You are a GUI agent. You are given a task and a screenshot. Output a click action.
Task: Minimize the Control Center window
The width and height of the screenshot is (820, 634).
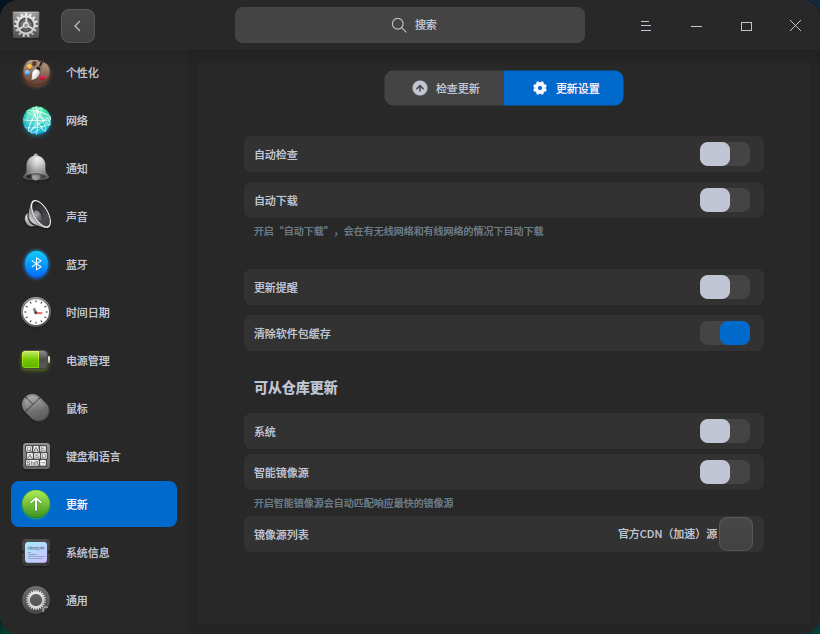tap(696, 26)
